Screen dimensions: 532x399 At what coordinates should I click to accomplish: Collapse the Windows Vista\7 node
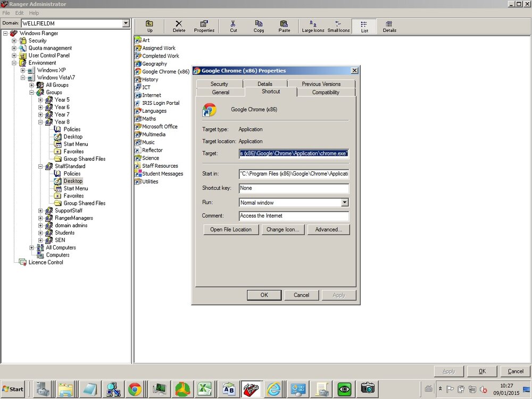(x=23, y=78)
